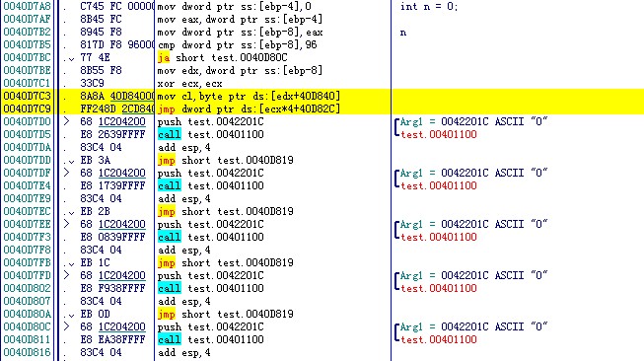Screen dimensions: 644x361
Task: Select hex bytes E8 F938FFFF
Action: point(113,288)
